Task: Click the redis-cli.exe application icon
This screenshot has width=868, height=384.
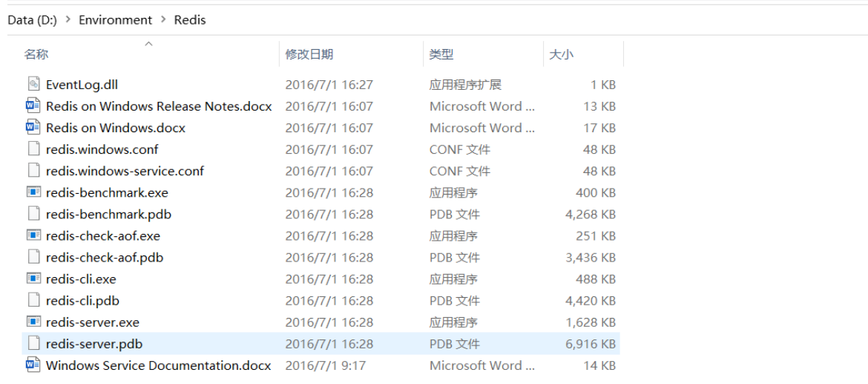Action: (34, 279)
